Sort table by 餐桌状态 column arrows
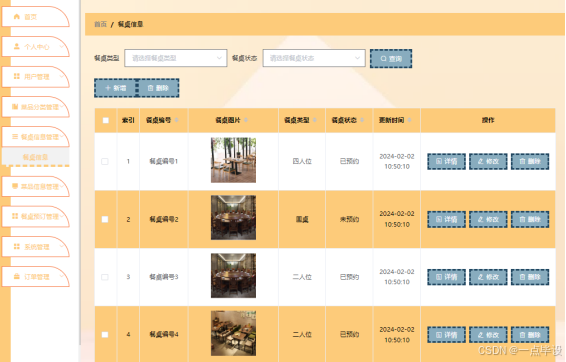The width and height of the screenshot is (566, 362). 362,120
